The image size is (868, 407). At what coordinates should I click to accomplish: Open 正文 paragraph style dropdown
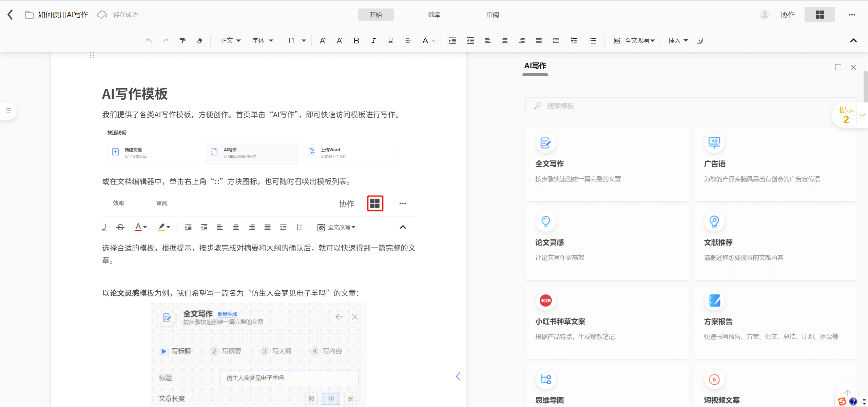pos(230,40)
